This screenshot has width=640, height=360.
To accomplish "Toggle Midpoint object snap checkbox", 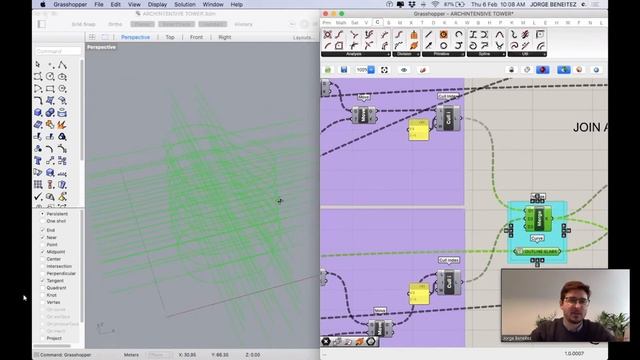I will [42, 252].
